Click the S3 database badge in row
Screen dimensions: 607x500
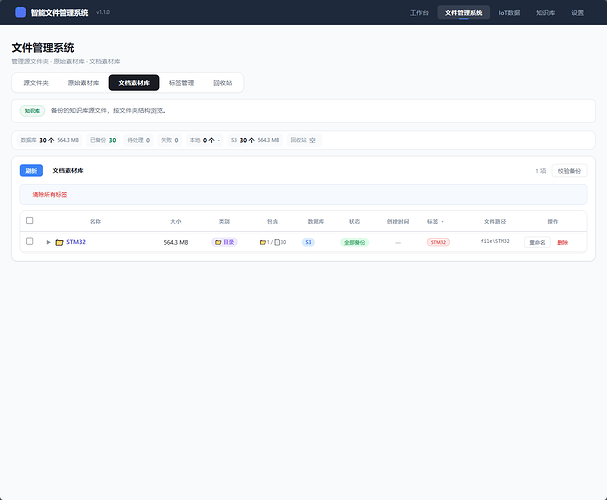point(308,242)
